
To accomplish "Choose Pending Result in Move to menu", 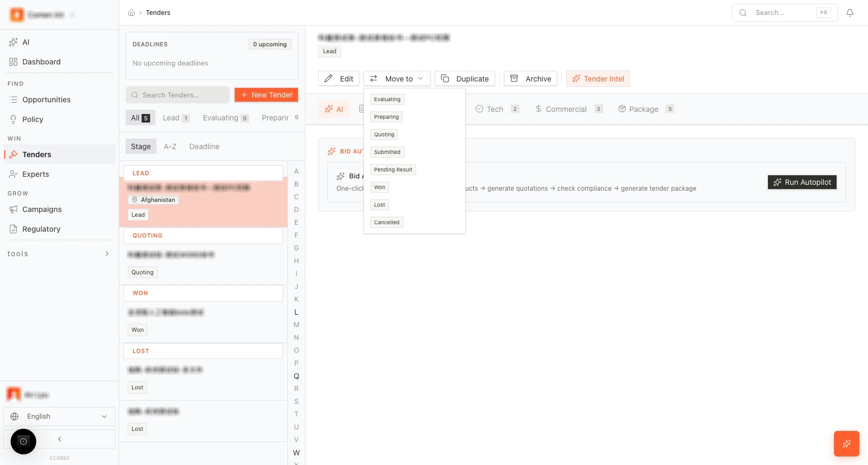I will [393, 170].
